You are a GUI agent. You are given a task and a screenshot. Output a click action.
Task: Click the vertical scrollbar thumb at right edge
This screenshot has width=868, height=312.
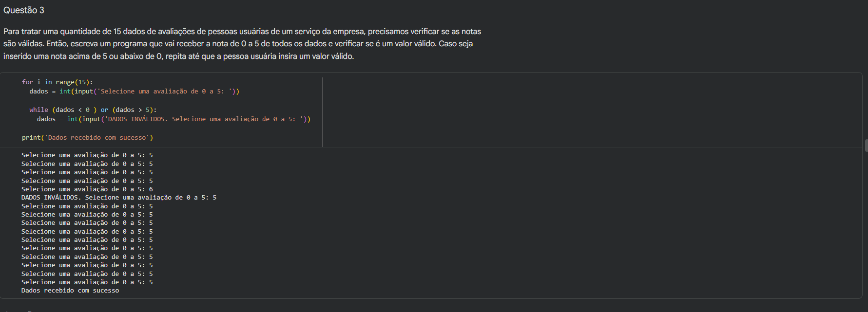point(866,146)
